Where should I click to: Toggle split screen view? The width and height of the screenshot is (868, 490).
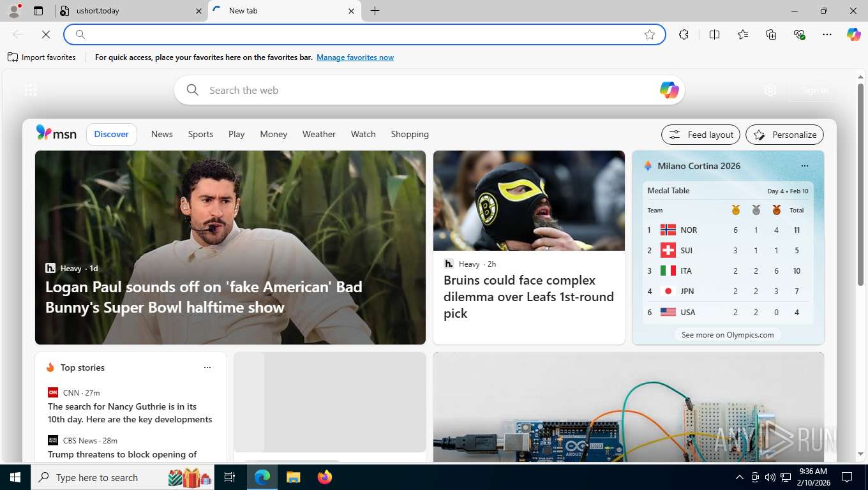pos(715,34)
